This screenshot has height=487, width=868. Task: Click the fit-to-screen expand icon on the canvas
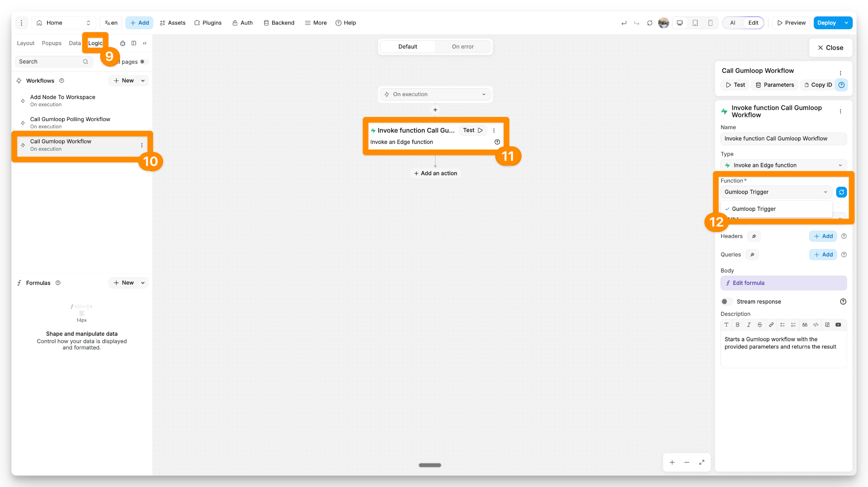[x=702, y=462]
